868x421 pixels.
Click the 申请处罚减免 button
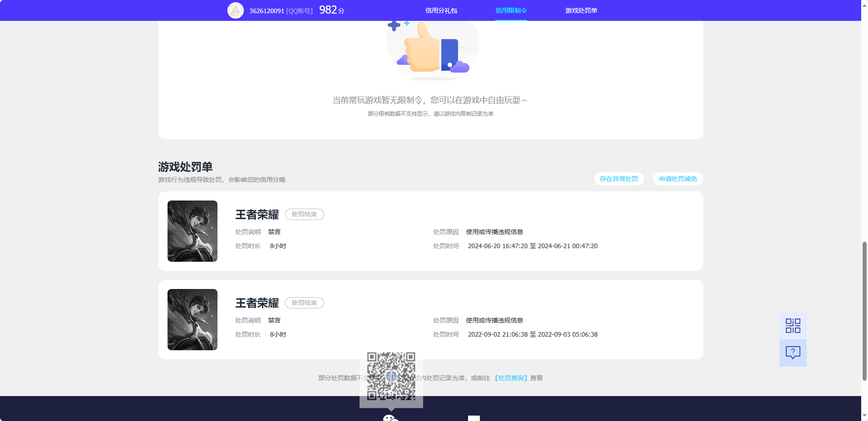click(678, 179)
